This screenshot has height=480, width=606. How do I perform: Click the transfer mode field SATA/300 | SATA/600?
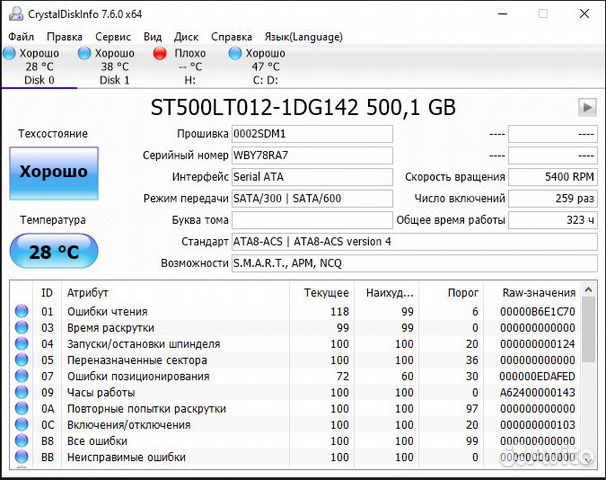312,199
